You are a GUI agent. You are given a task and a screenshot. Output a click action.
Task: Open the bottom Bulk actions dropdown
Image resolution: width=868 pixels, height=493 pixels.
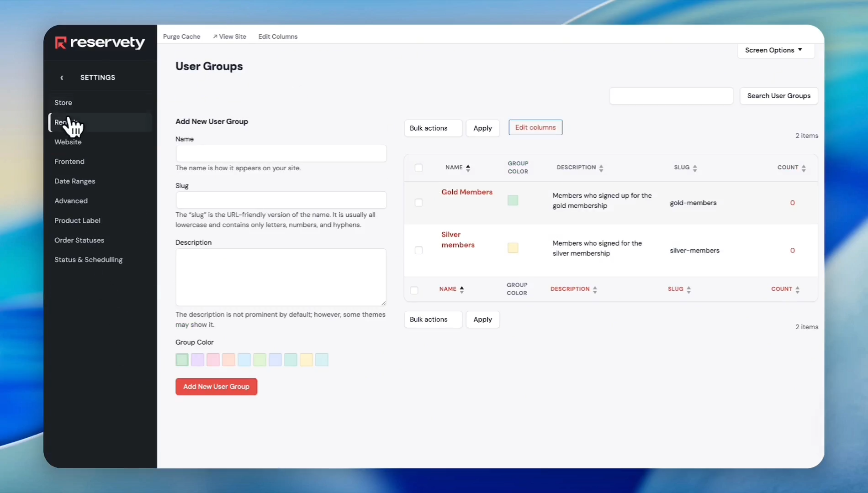[433, 320]
